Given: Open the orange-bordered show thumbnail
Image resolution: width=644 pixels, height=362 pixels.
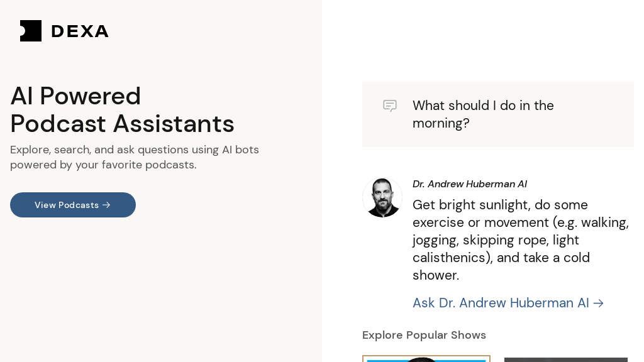Looking at the screenshot, I should [426, 358].
